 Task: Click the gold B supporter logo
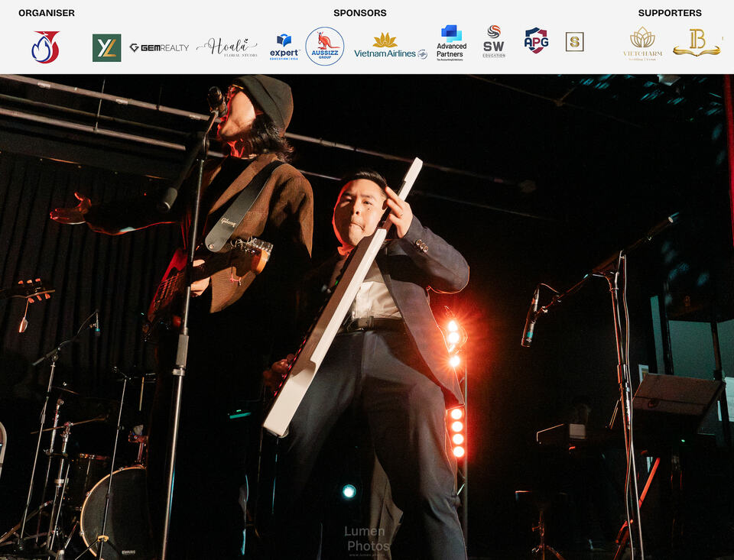(697, 43)
